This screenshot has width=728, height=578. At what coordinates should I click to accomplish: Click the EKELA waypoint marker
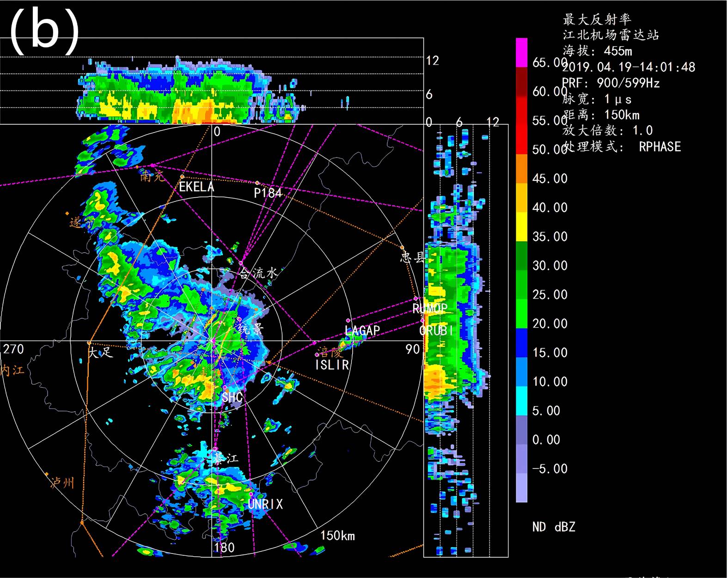coord(182,176)
